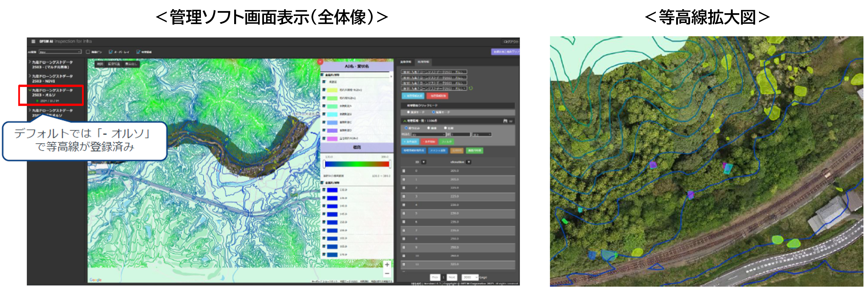Image resolution: width=868 pixels, height=287 pixels.
Task: Click the export icon in geographic list header
Action: coord(505,121)
